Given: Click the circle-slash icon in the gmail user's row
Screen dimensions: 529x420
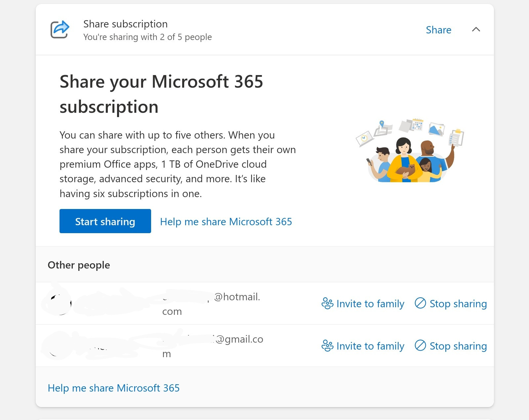Looking at the screenshot, I should 420,346.
